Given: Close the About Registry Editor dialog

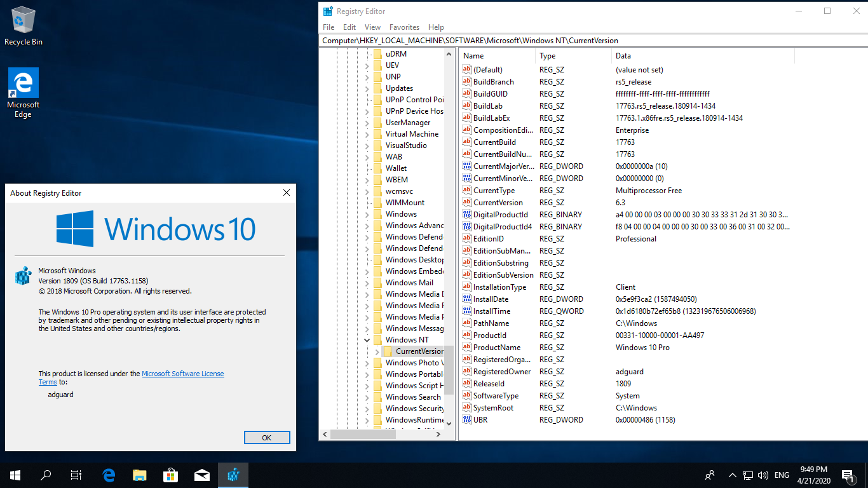Looking at the screenshot, I should (287, 193).
